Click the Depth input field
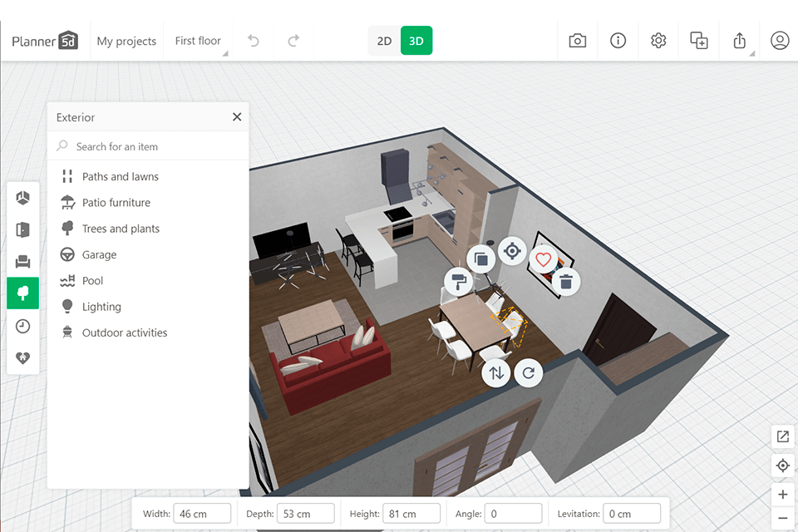 305,514
